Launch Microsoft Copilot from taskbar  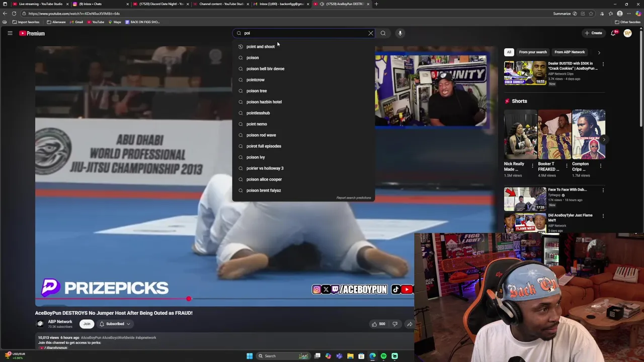click(x=328, y=356)
